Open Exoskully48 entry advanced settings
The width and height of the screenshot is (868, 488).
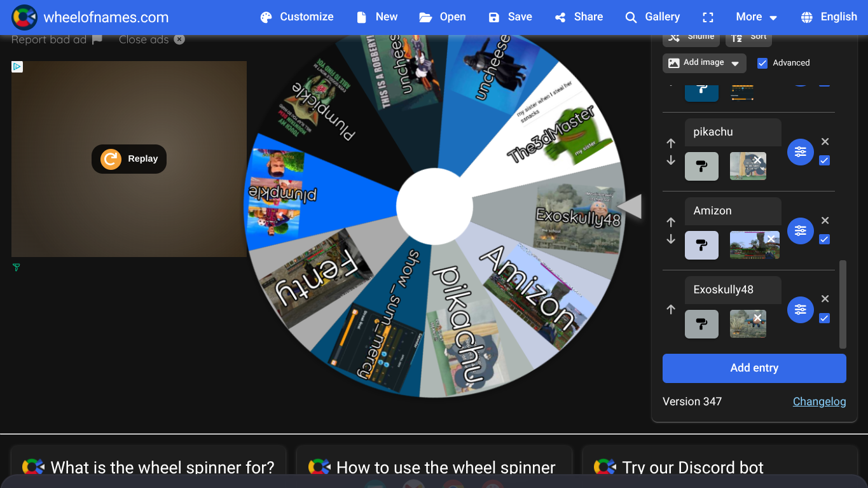coord(801,310)
